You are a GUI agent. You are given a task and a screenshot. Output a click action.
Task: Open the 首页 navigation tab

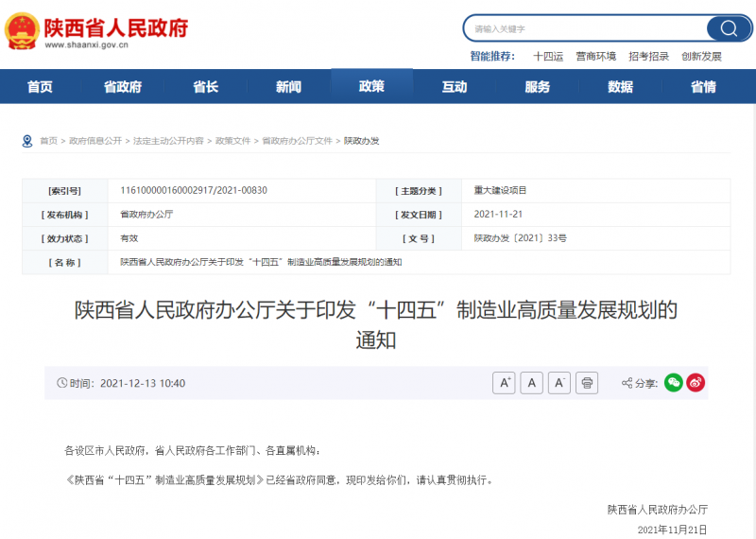[40, 87]
